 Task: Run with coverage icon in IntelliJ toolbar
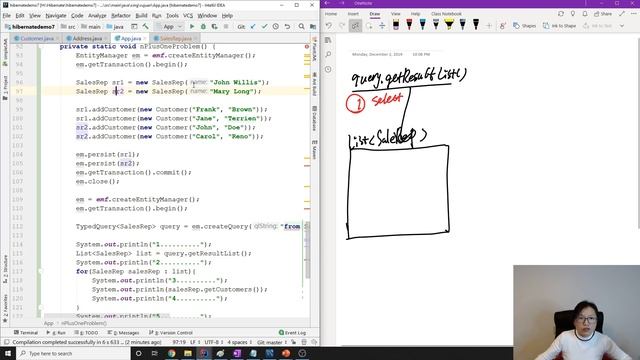pyautogui.click(x=214, y=27)
